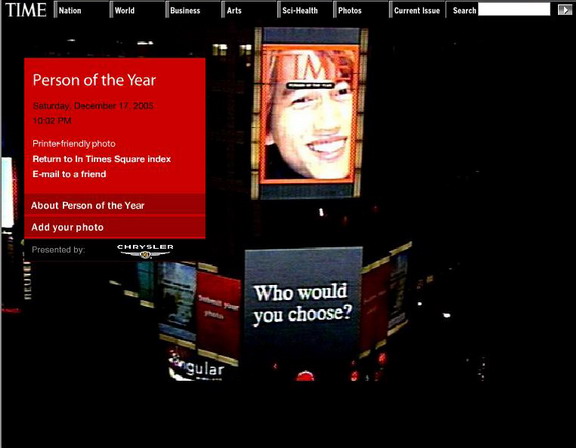Open About Person of the Year

115,205
